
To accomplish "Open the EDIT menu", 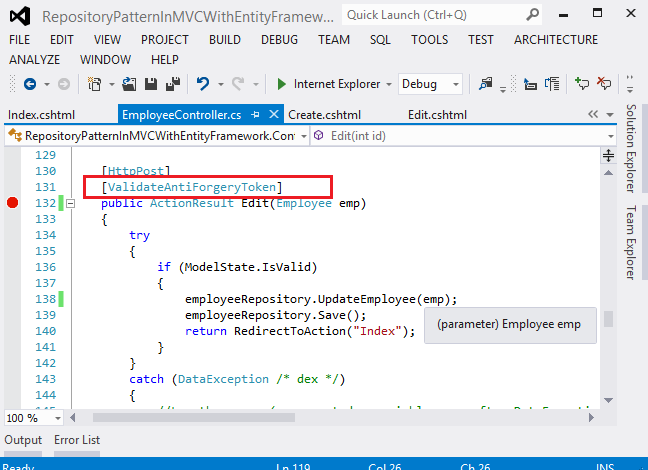I will [62, 40].
